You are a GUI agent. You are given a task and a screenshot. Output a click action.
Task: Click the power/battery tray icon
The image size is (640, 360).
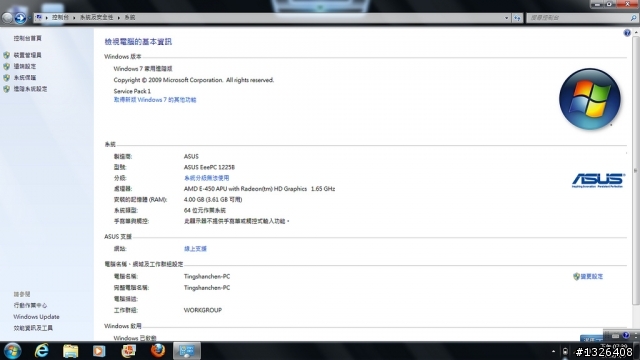point(565,351)
